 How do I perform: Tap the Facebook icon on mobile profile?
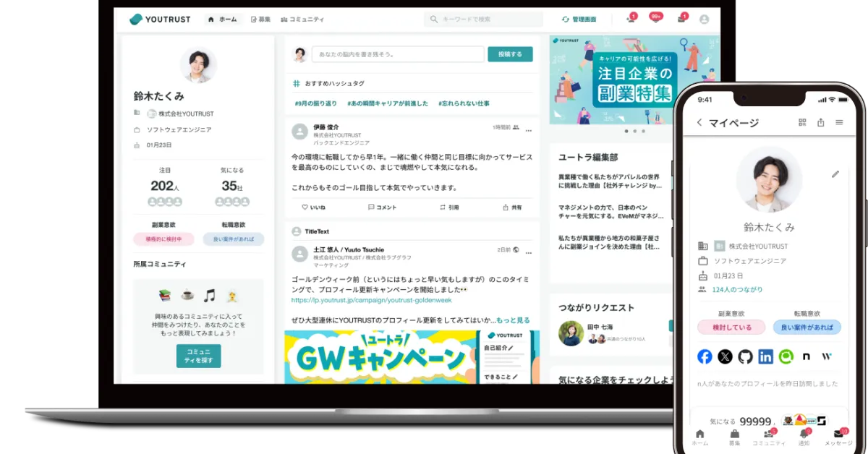[x=705, y=356]
